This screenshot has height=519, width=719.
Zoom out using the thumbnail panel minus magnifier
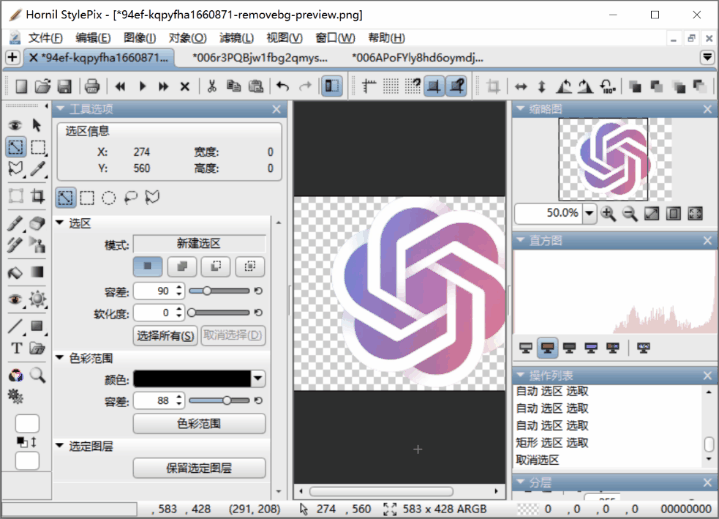coord(630,214)
